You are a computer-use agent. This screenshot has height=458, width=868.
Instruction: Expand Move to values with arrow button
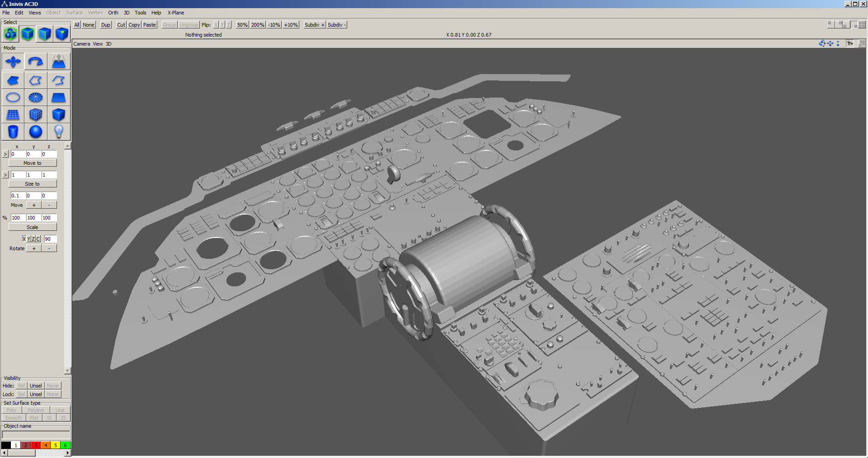click(x=5, y=154)
